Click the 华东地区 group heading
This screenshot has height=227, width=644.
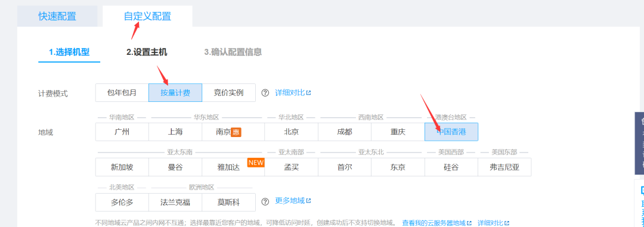click(206, 117)
